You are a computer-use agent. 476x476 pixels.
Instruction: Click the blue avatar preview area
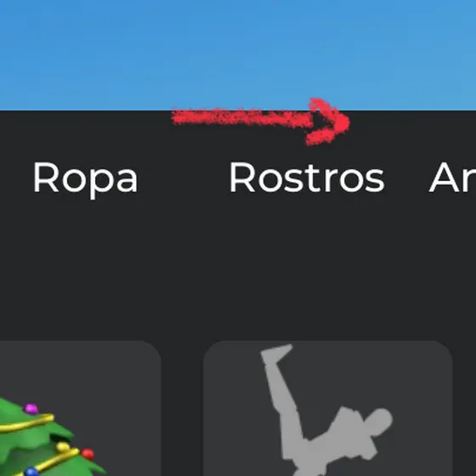point(238,54)
